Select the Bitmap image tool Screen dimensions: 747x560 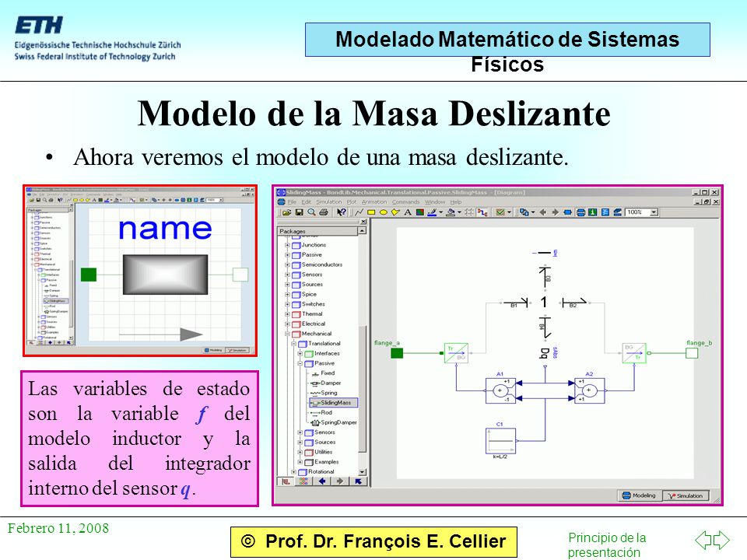419,212
